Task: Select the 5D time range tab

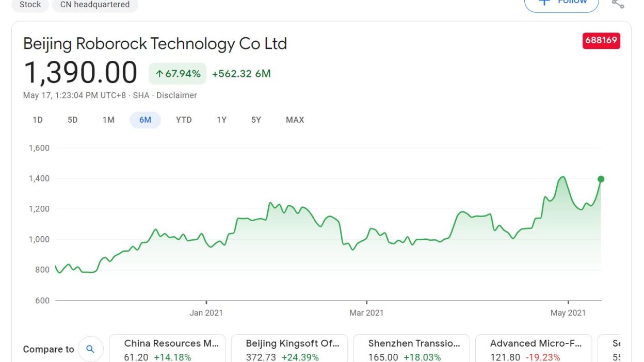Action: [x=73, y=120]
